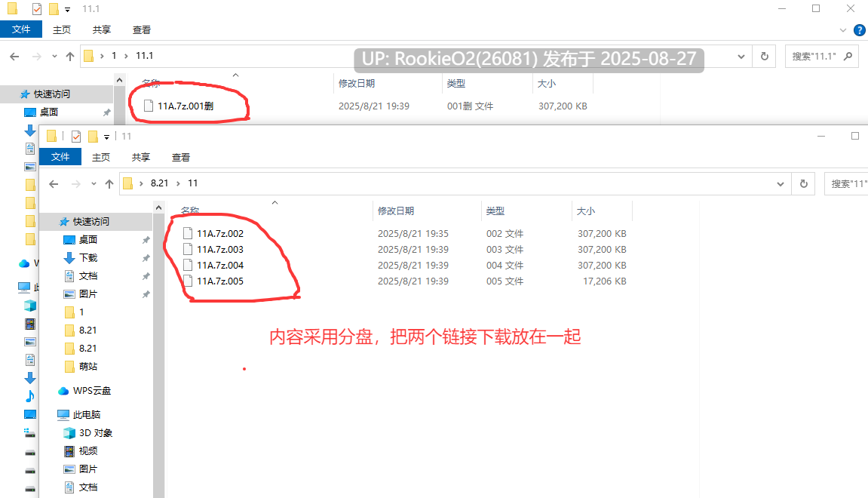Open 下载 in the 11 window sidebar
The image size is (868, 498).
88,257
